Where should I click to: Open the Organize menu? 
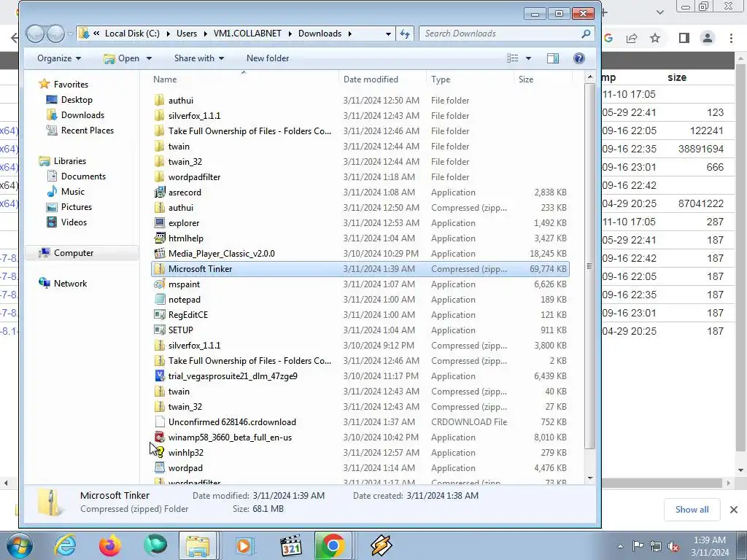[x=59, y=58]
